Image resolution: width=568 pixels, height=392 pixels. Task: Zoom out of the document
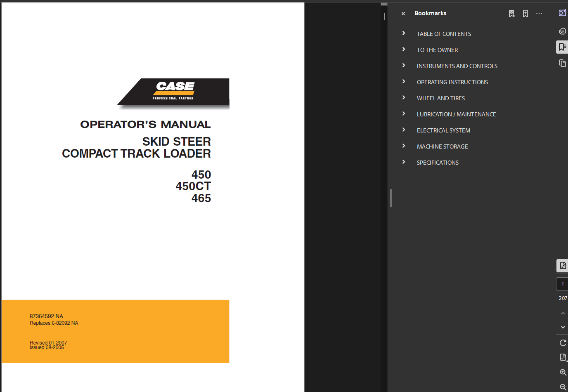coord(563,387)
